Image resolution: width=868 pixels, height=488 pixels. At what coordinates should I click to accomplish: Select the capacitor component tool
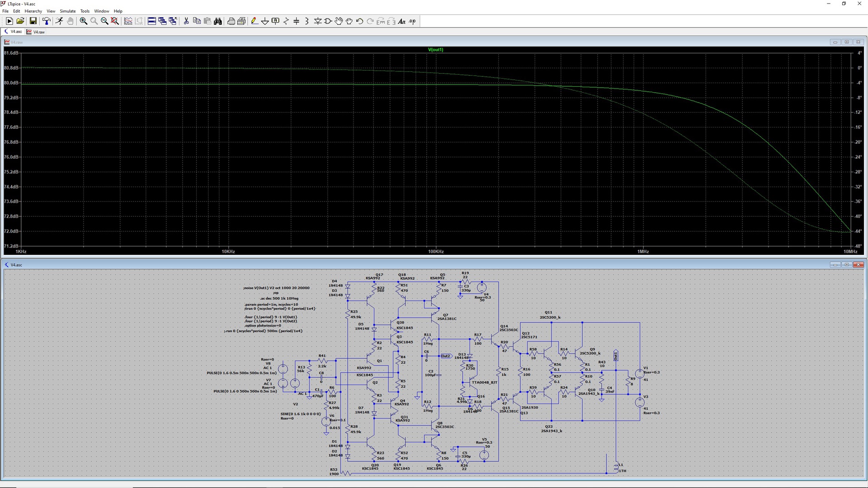297,21
